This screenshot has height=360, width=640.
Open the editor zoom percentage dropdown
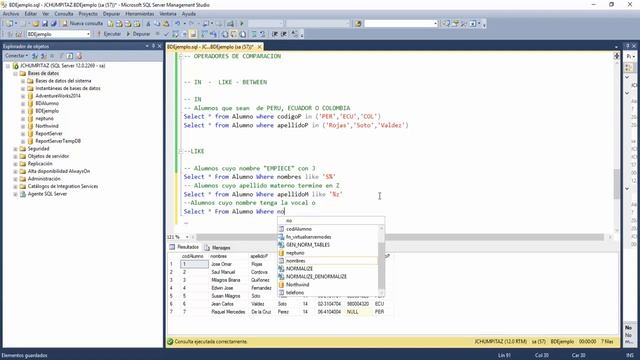(187, 237)
